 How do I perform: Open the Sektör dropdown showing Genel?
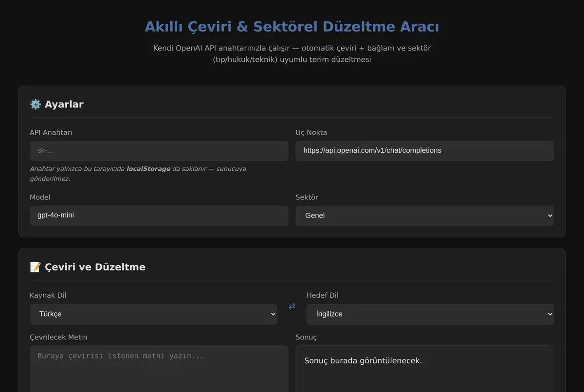425,216
